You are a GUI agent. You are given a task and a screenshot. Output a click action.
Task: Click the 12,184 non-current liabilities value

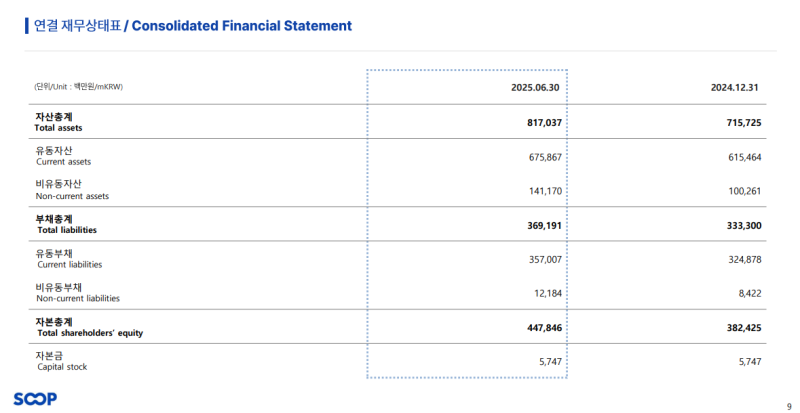click(548, 293)
